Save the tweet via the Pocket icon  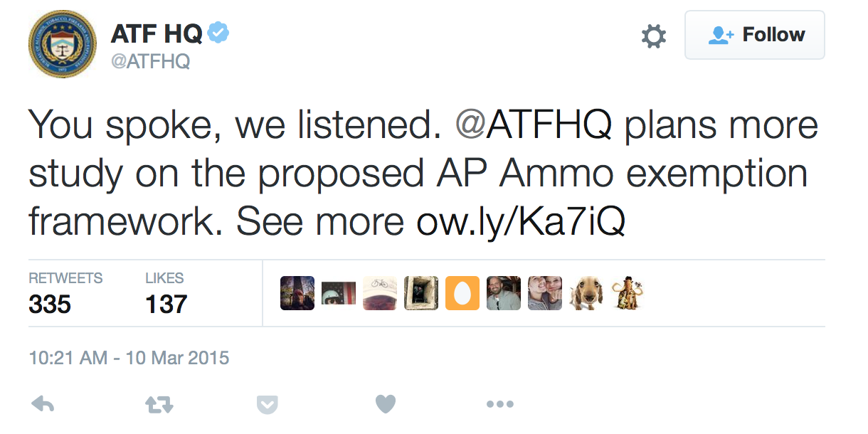pyautogui.click(x=268, y=403)
